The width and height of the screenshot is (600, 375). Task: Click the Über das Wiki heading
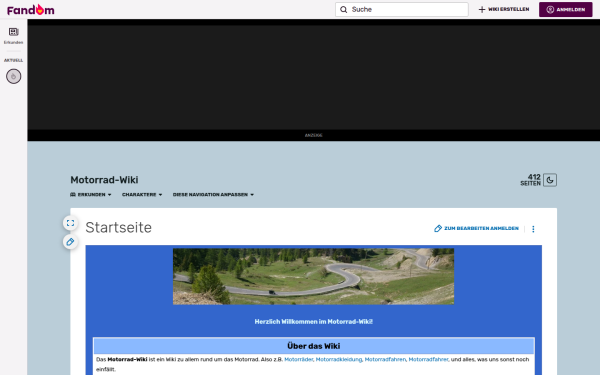pos(313,346)
